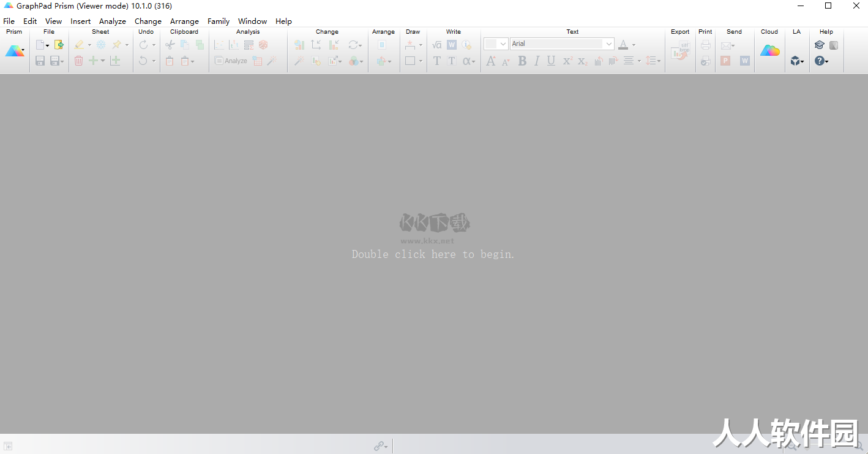Toggle superscript x² formatting
The width and height of the screenshot is (868, 454).
coord(567,61)
